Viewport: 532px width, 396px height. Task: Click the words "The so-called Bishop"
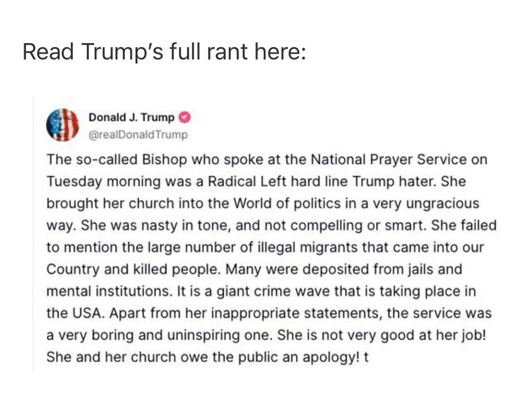(117, 159)
